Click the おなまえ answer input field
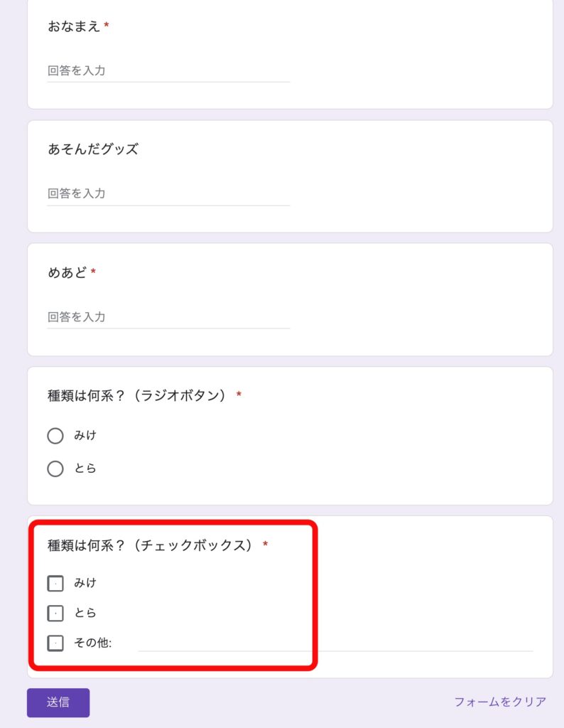 168,71
